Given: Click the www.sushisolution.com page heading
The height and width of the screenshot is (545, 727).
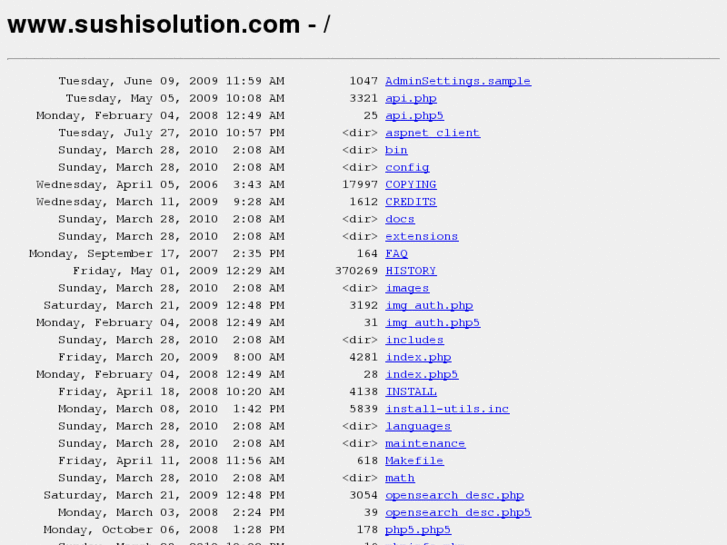Looking at the screenshot, I should point(169,24).
